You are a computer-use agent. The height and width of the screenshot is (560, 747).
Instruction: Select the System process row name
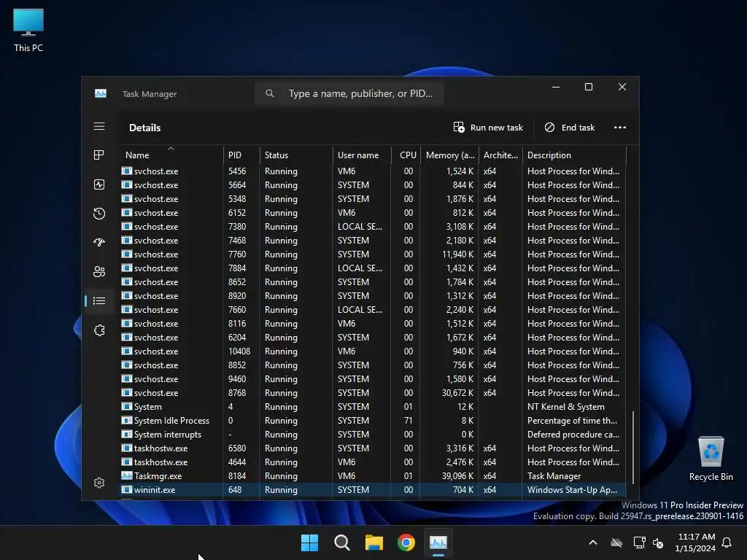click(147, 407)
